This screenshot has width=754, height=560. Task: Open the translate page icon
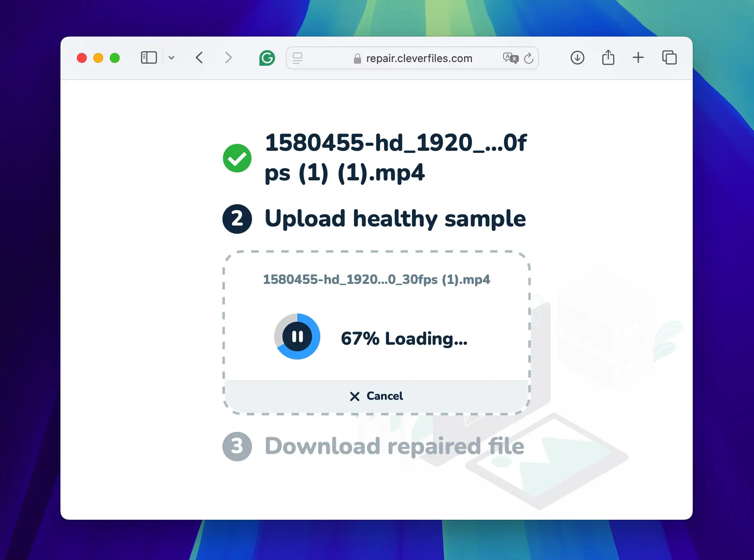coord(511,58)
